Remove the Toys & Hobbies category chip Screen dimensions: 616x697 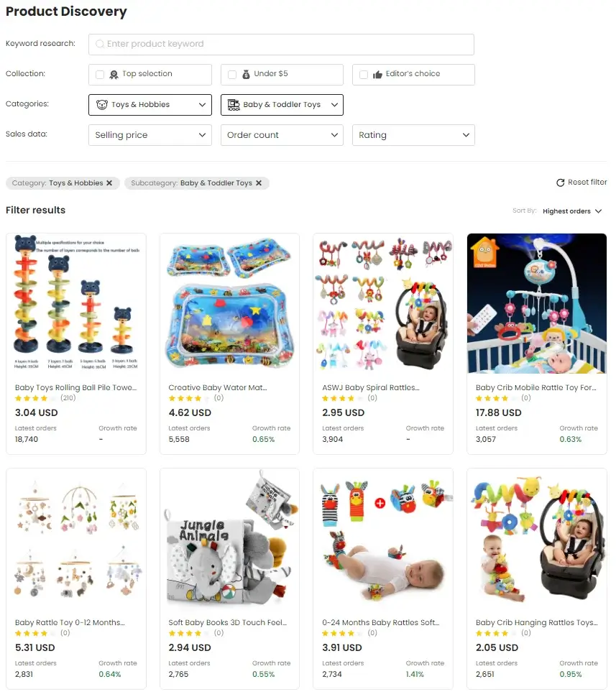tap(109, 183)
